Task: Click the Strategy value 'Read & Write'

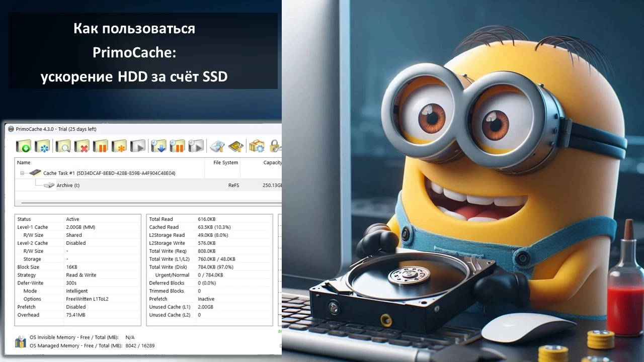Action: (81, 275)
